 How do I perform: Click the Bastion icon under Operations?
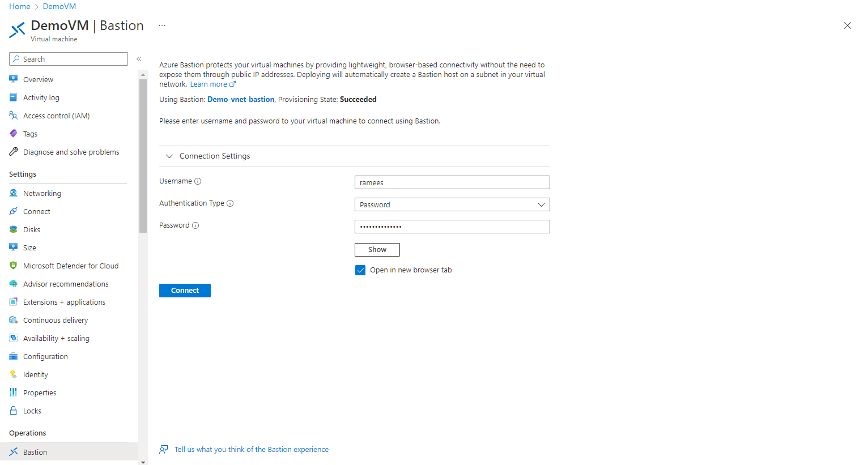14,452
